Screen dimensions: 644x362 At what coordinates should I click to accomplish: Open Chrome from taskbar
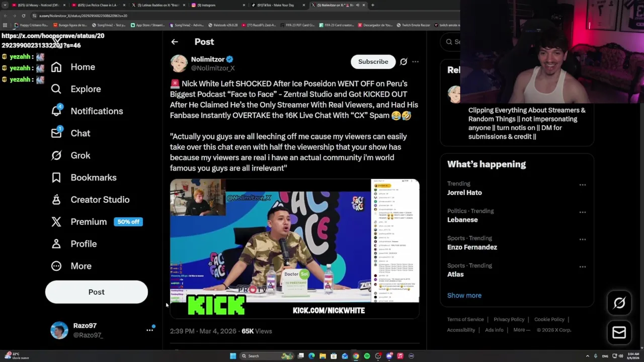(356, 356)
